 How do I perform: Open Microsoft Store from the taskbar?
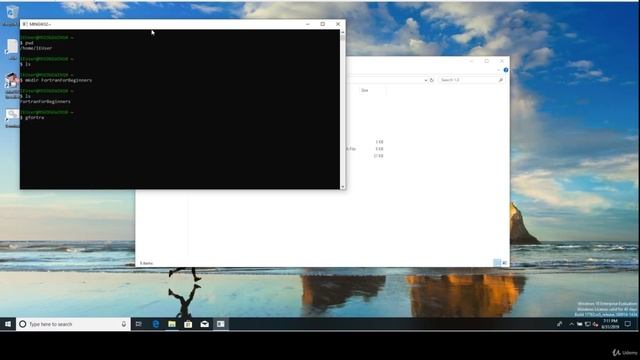point(188,324)
